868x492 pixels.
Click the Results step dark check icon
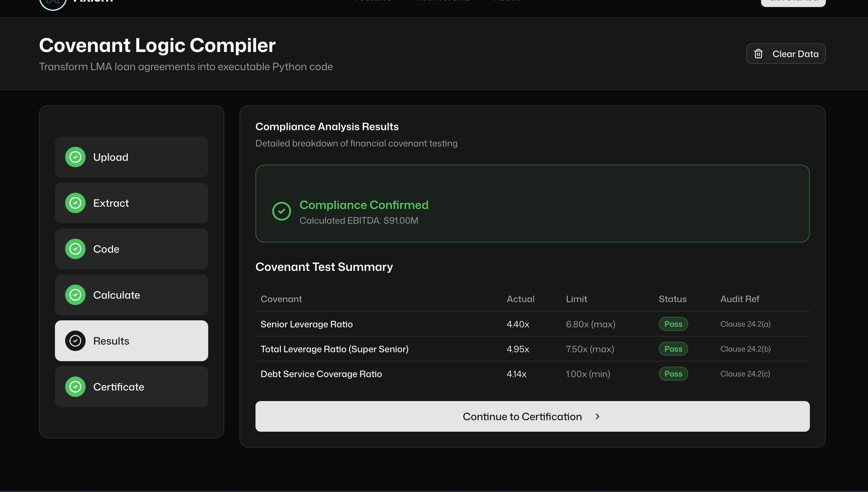click(75, 341)
